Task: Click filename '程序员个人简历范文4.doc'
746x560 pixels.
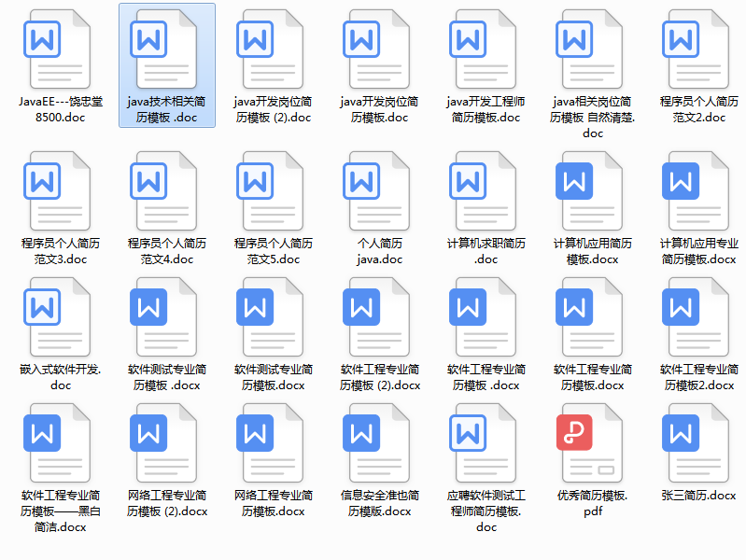Action: (167, 251)
